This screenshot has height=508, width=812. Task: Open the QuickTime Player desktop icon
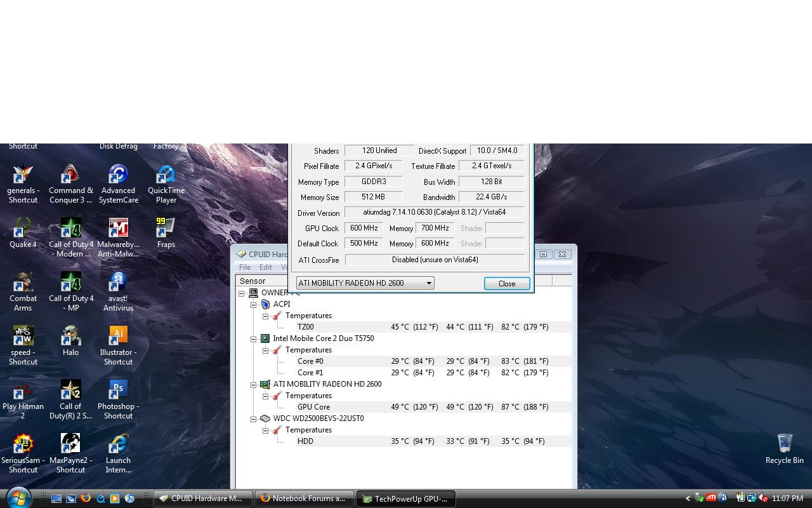click(x=166, y=184)
